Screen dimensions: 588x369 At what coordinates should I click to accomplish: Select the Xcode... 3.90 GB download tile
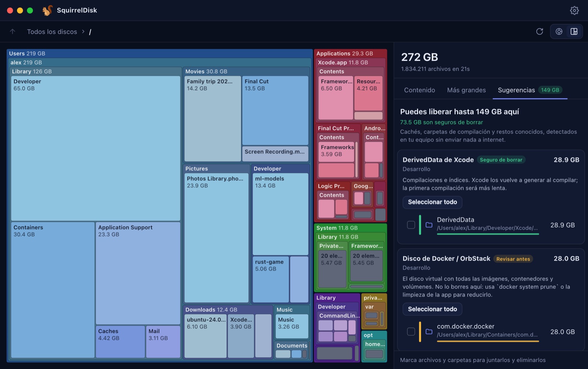point(241,336)
